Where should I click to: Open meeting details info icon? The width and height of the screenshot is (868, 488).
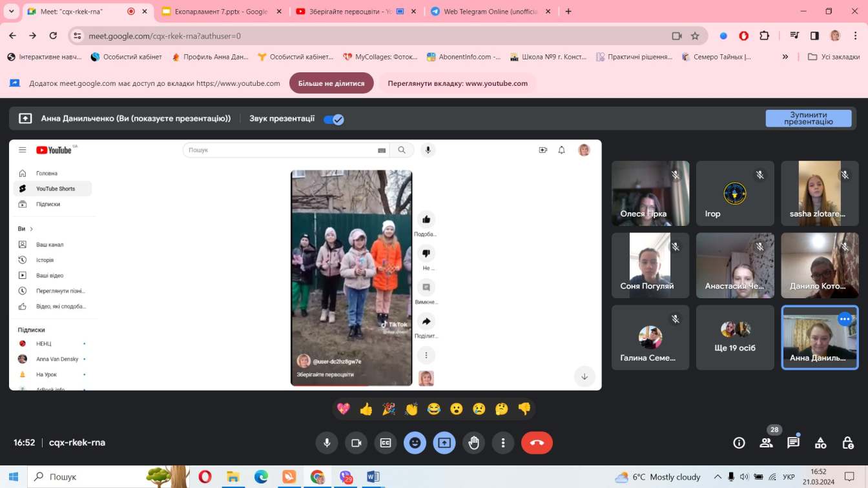pyautogui.click(x=739, y=443)
